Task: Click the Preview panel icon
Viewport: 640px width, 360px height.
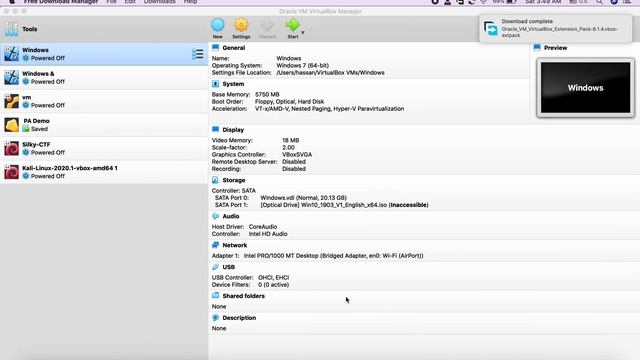Action: click(x=537, y=48)
